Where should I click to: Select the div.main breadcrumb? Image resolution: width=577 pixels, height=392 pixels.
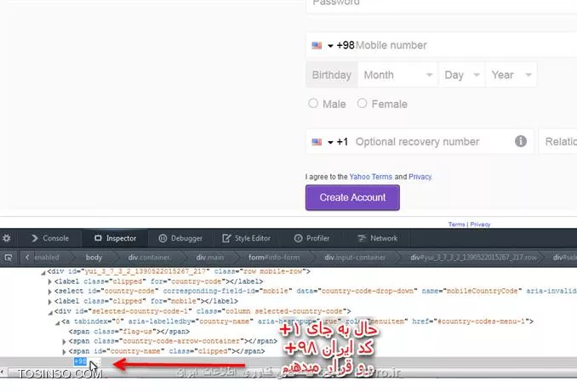(x=209, y=258)
